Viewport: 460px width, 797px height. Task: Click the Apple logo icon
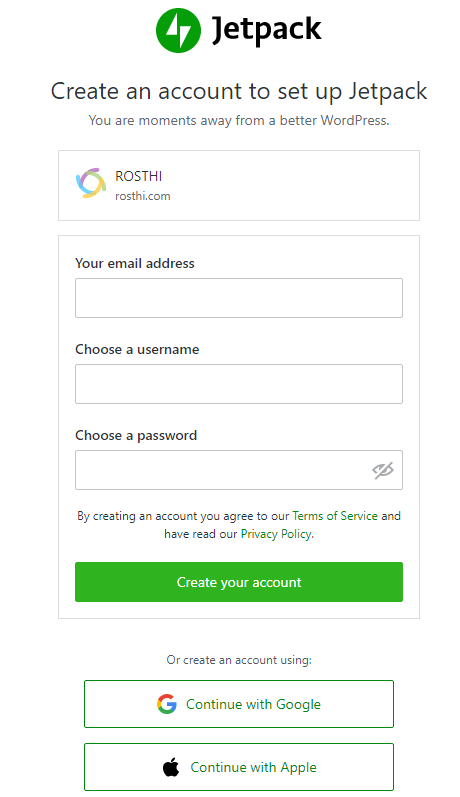coord(171,767)
